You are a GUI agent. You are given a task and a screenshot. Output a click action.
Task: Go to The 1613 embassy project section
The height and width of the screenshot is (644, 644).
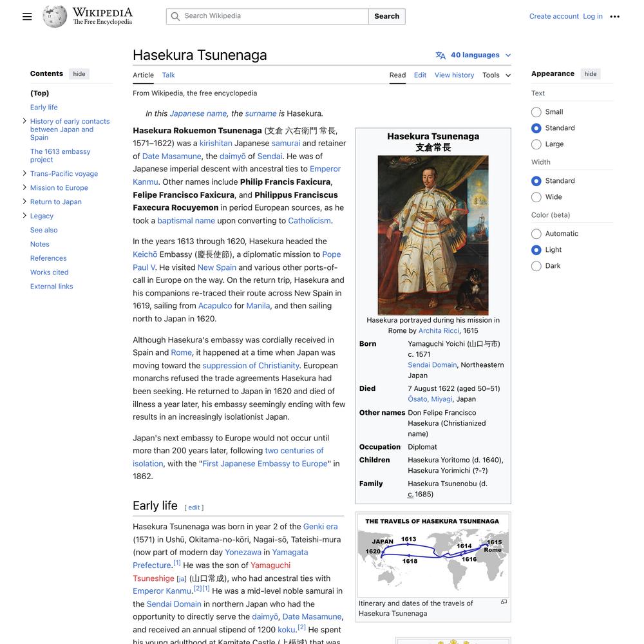[x=60, y=156]
